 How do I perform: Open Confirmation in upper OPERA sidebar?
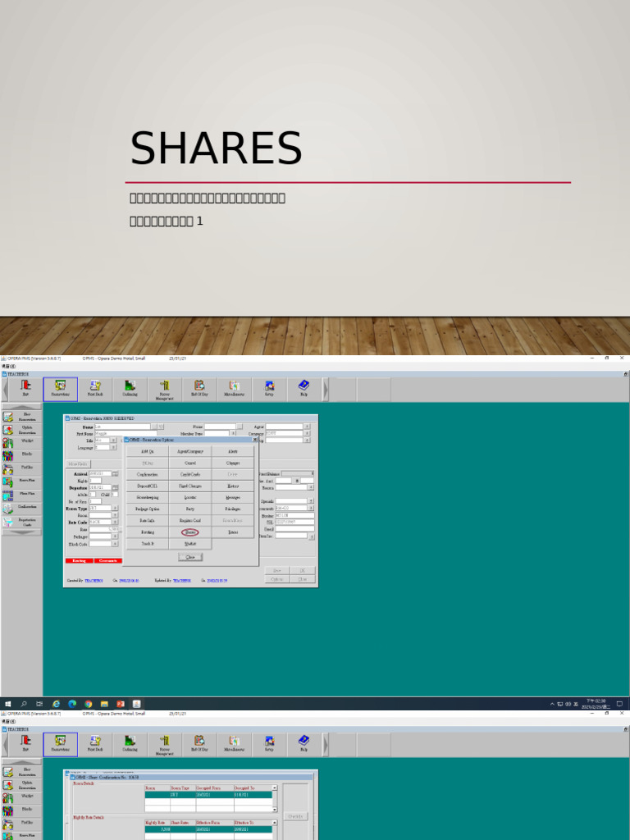[21, 509]
